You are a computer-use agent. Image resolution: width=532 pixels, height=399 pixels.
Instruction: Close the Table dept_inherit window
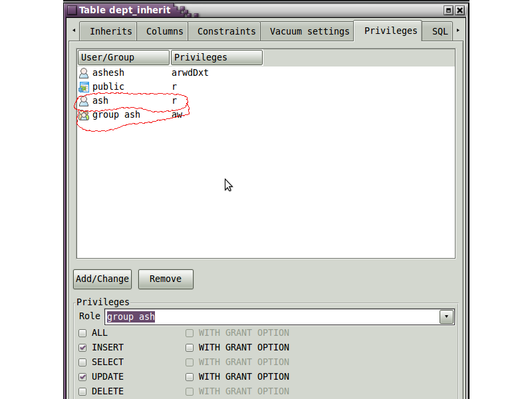pyautogui.click(x=460, y=10)
